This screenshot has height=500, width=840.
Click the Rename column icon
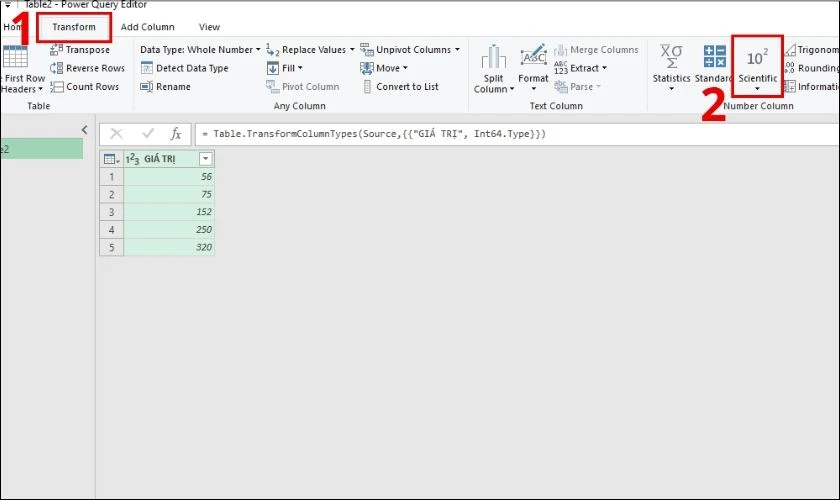pyautogui.click(x=147, y=86)
